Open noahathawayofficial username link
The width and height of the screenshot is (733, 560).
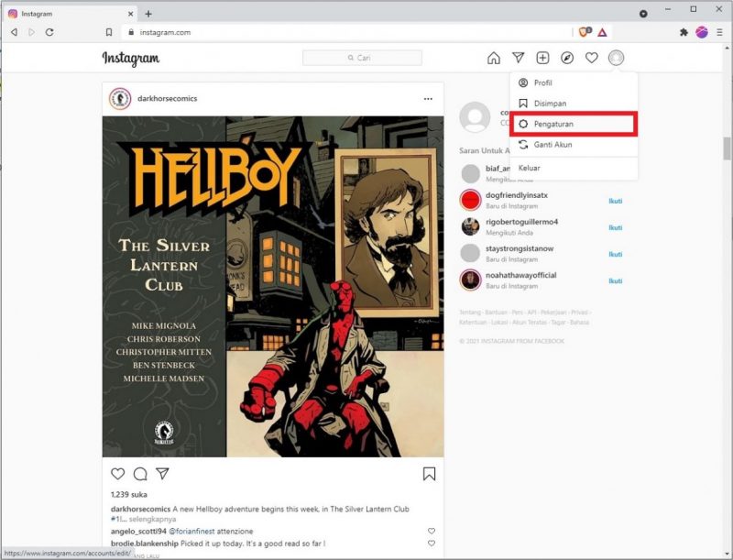coord(520,275)
